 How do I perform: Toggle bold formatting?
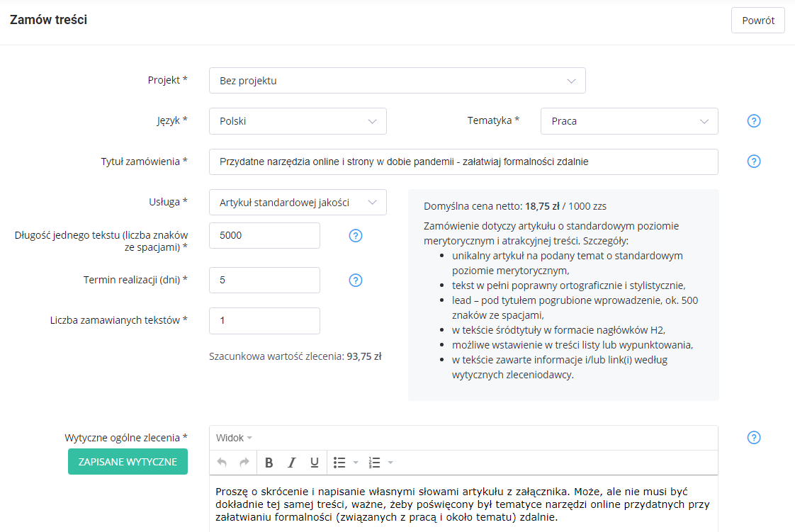[x=269, y=463]
